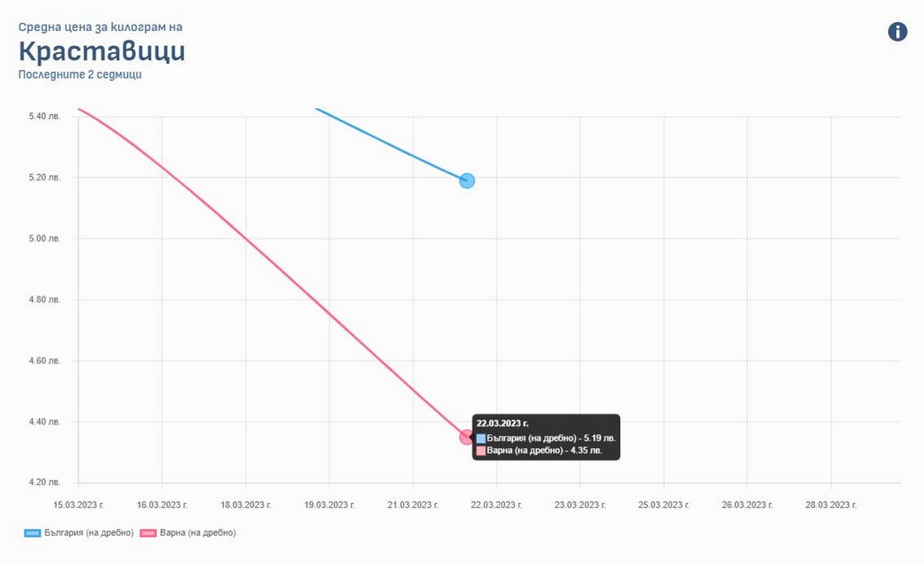Click the pink data point on Варна line
This screenshot has width=924, height=565.
[466, 437]
